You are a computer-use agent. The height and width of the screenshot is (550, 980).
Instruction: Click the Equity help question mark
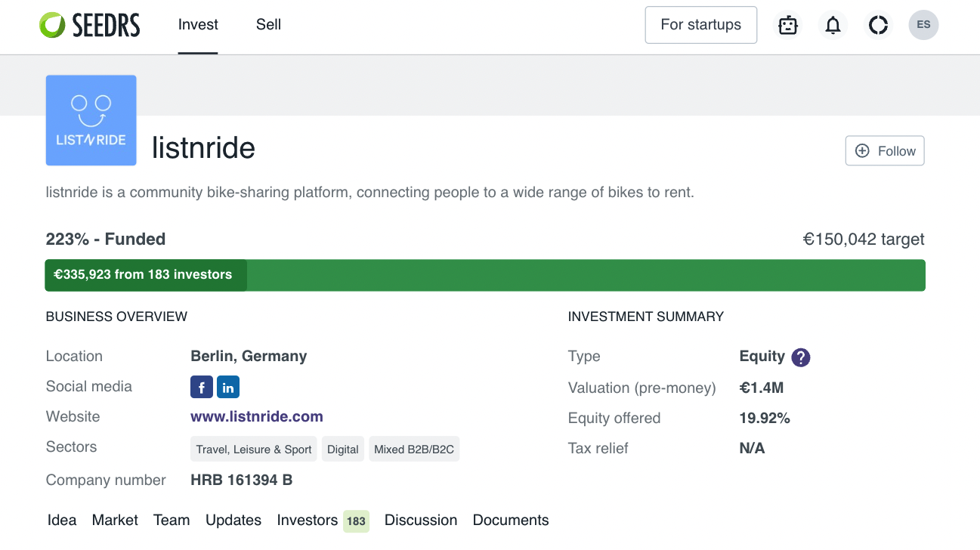[x=801, y=357]
